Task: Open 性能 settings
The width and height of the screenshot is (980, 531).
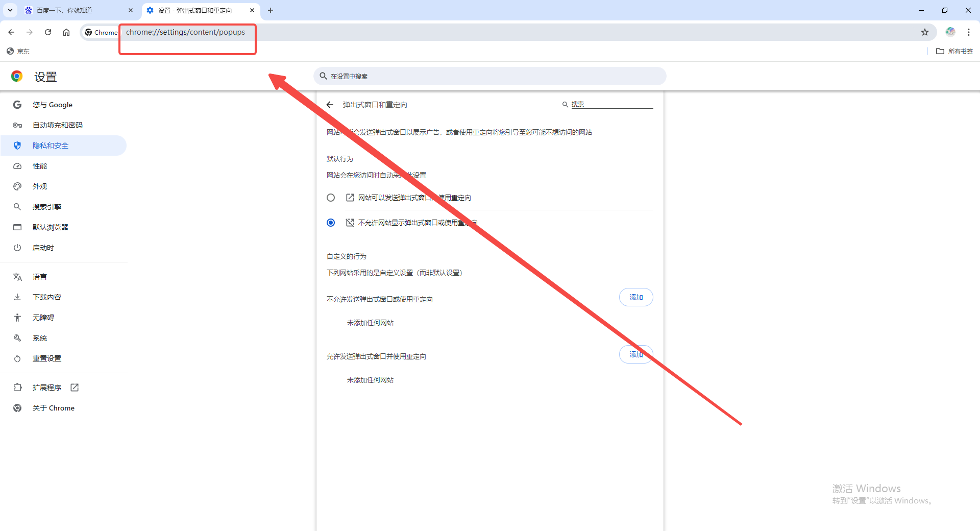Action: 63,166
